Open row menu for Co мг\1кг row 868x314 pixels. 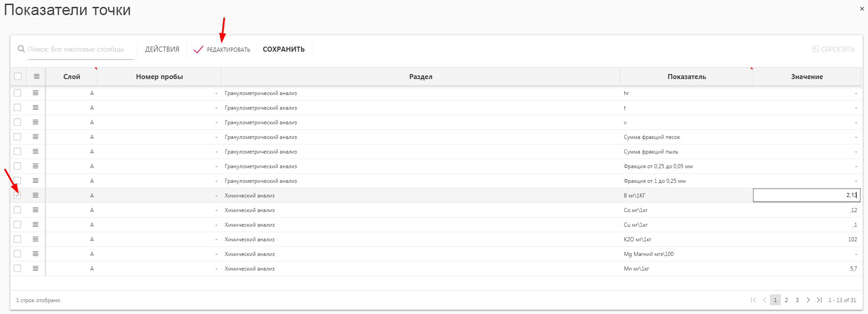[36, 210]
